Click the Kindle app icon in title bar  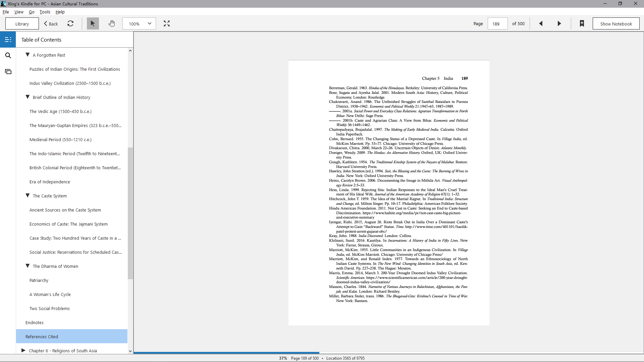click(x=3, y=4)
